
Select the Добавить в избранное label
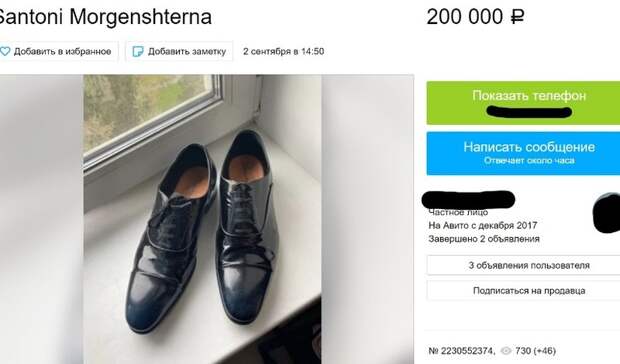[62, 51]
